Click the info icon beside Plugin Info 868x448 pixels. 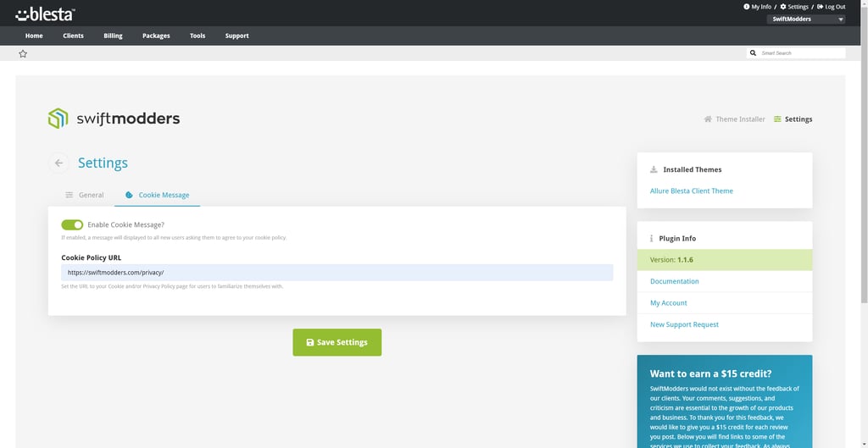pos(652,238)
